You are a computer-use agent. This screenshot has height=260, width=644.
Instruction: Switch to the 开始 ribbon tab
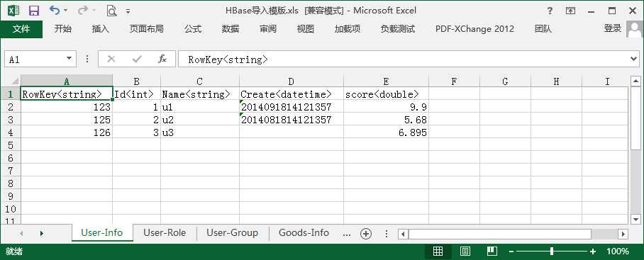[63, 29]
